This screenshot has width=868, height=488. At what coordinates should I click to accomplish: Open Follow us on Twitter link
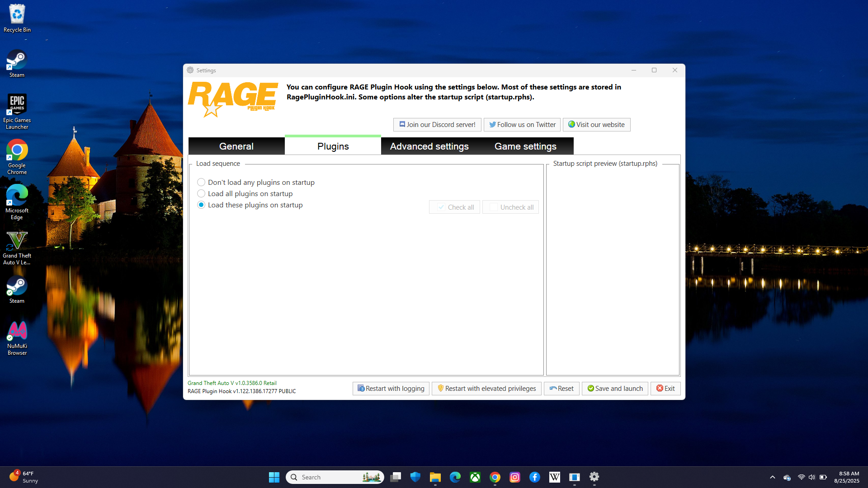pos(522,125)
